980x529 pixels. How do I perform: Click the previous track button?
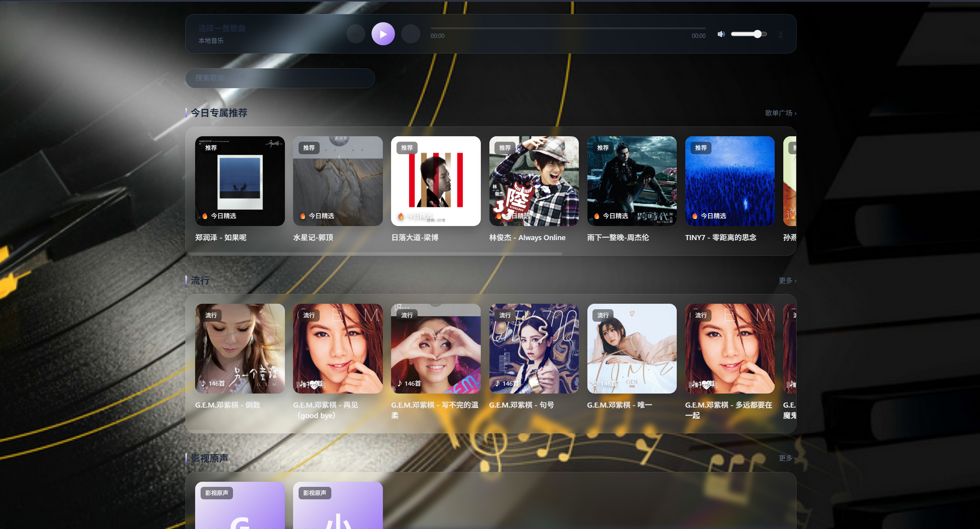click(356, 34)
